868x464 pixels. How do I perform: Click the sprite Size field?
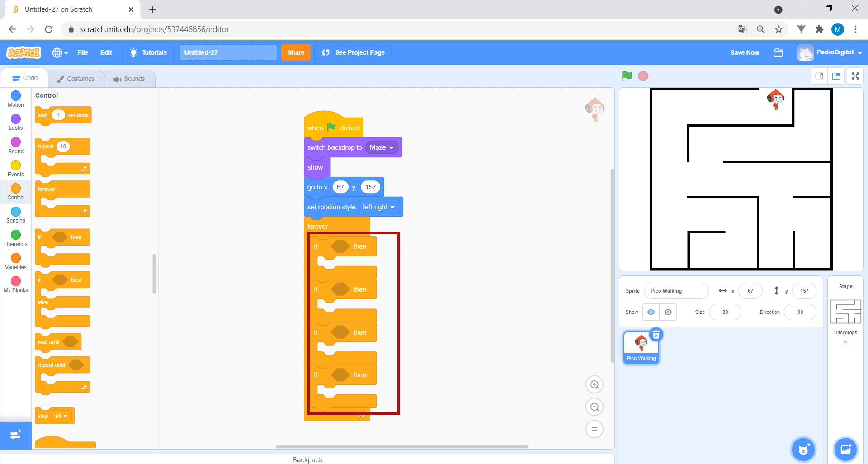tap(725, 312)
